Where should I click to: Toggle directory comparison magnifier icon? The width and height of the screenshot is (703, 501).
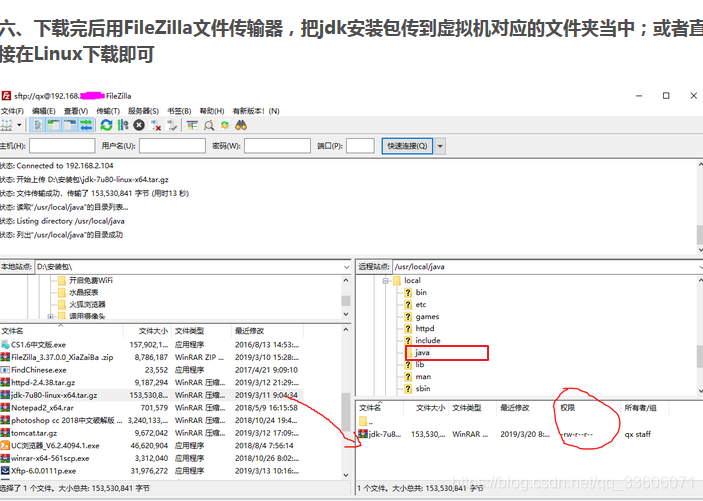[209, 125]
